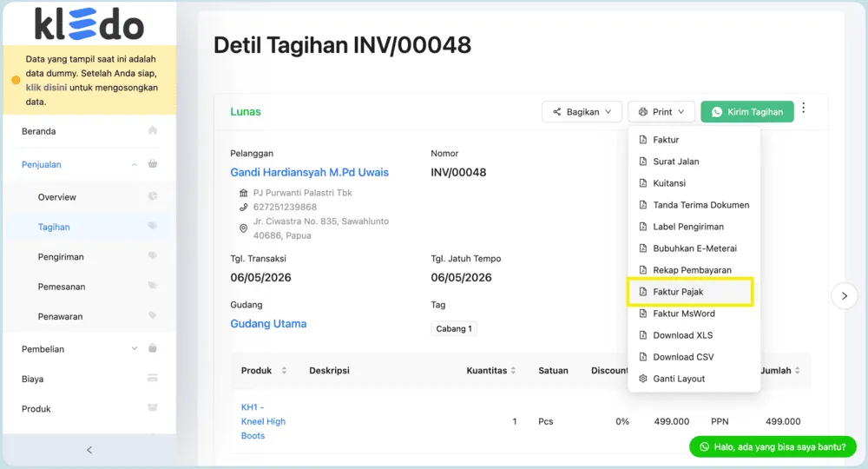Click the Penjualan basket icon
This screenshot has width=868, height=469.
tap(153, 163)
